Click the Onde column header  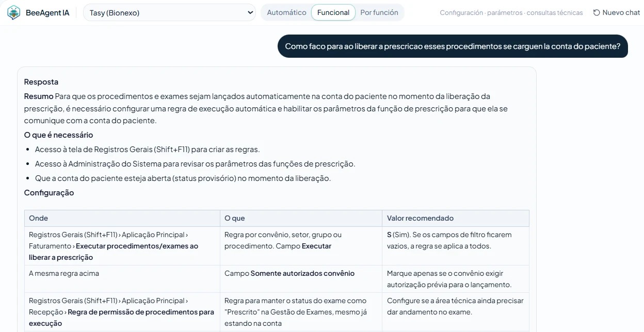(x=122, y=218)
